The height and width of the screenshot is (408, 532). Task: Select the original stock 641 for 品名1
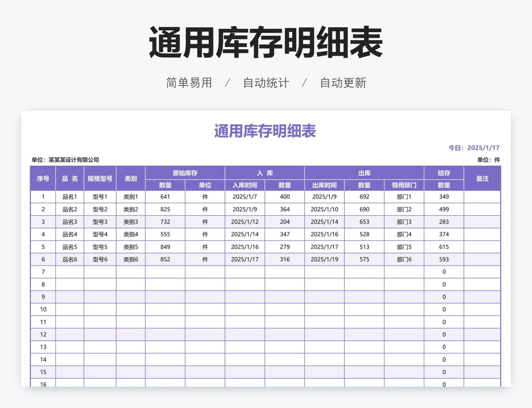[165, 197]
